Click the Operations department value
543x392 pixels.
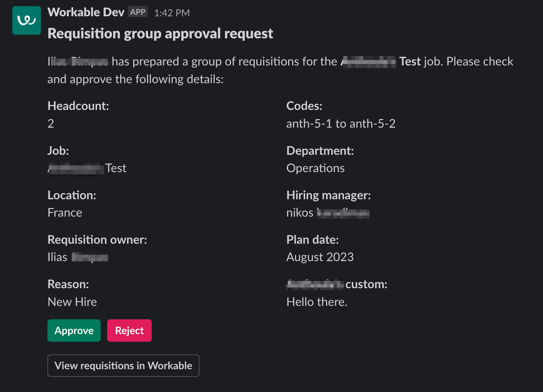(315, 168)
